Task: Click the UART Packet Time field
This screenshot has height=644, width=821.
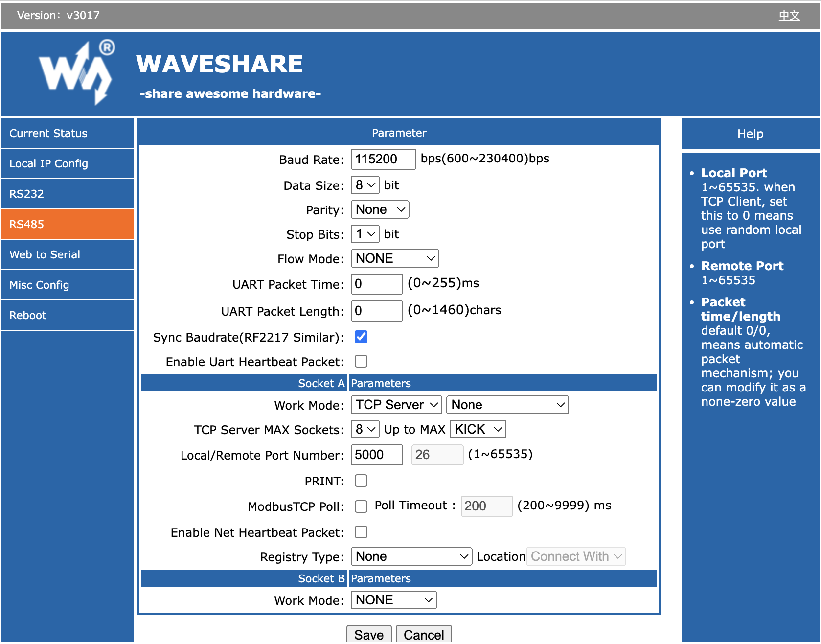Action: (x=377, y=284)
